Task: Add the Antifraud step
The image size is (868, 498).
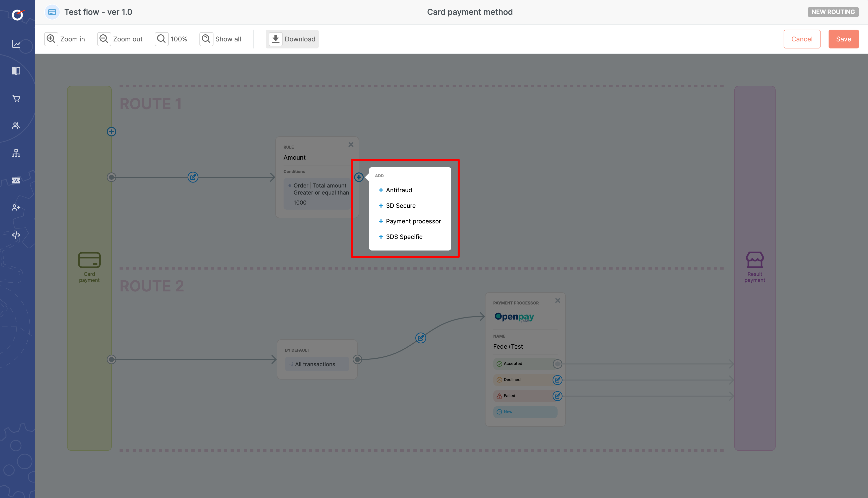Action: pyautogui.click(x=396, y=190)
